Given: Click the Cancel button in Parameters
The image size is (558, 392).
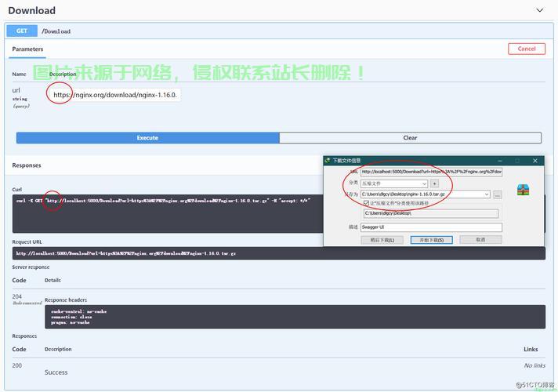Looking at the screenshot, I should click(x=527, y=49).
